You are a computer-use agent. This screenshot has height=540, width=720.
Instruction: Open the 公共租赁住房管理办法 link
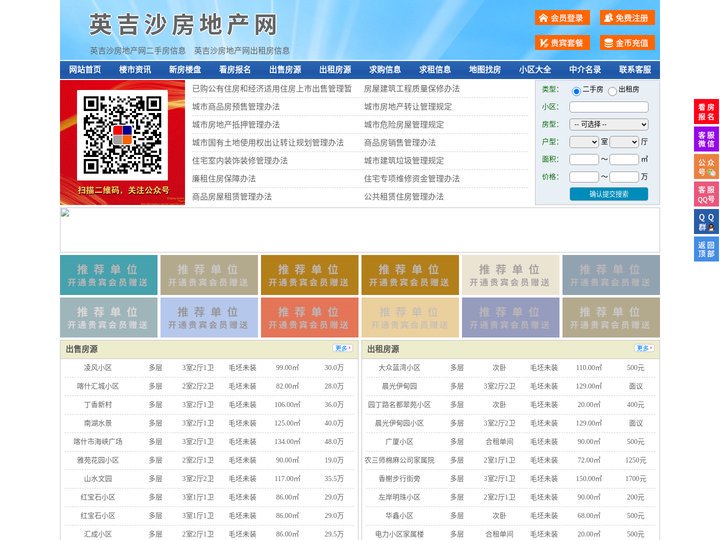404,197
